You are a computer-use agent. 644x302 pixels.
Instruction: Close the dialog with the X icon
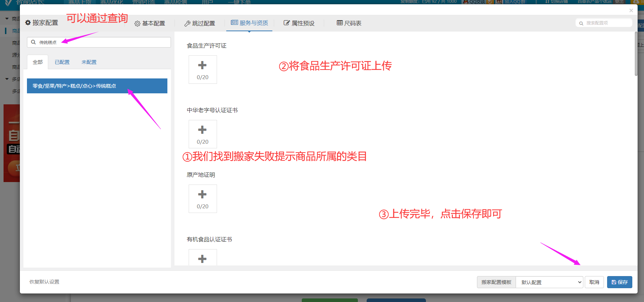pos(631,11)
